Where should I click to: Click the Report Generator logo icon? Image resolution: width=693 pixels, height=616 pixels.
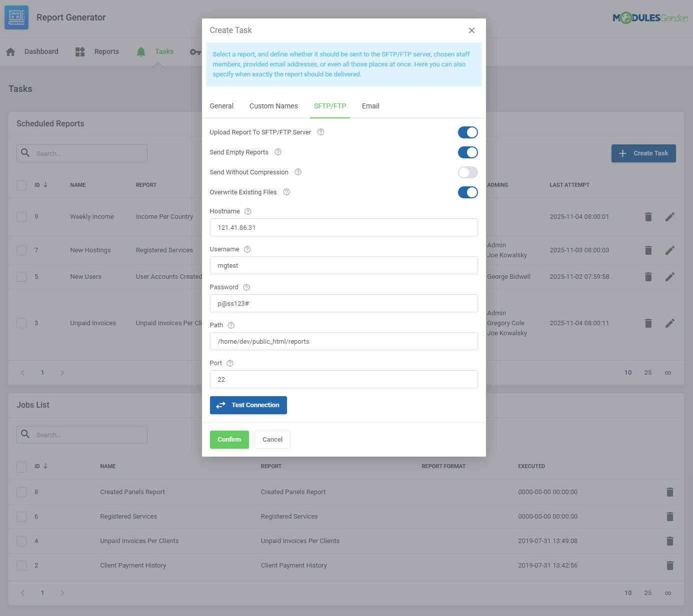point(16,17)
